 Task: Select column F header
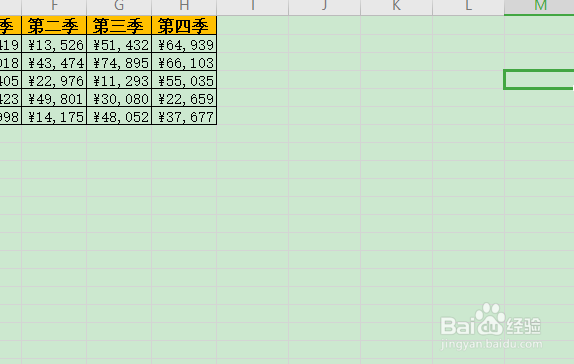(54, 7)
